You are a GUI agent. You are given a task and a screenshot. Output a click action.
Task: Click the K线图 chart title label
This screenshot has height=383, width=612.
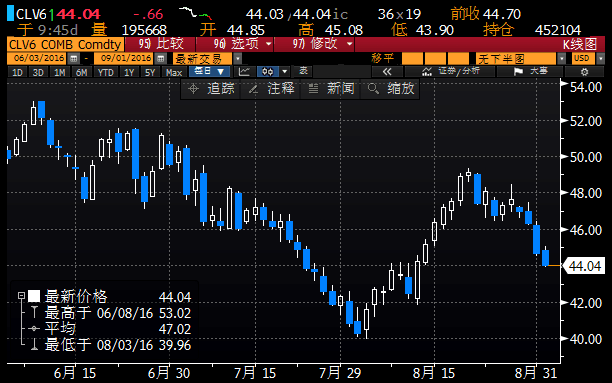[x=580, y=44]
